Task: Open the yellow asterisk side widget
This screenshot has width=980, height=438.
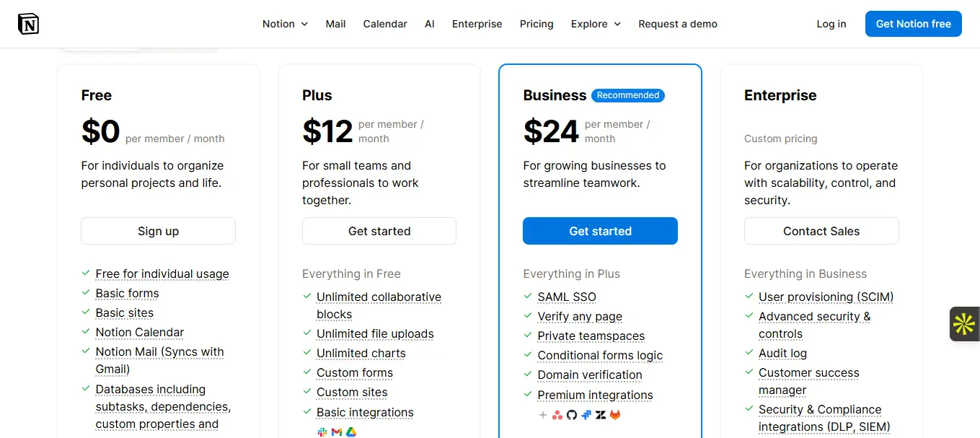Action: pos(964,324)
